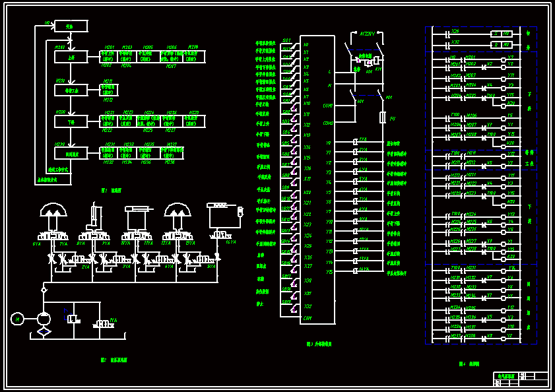Select the X26 contact in ladder diagram
This screenshot has height=392, width=555.
pos(447,34)
